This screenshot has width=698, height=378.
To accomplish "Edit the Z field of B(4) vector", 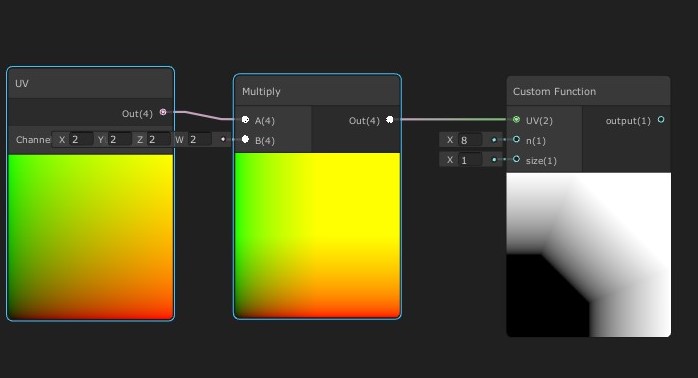I will (x=158, y=139).
